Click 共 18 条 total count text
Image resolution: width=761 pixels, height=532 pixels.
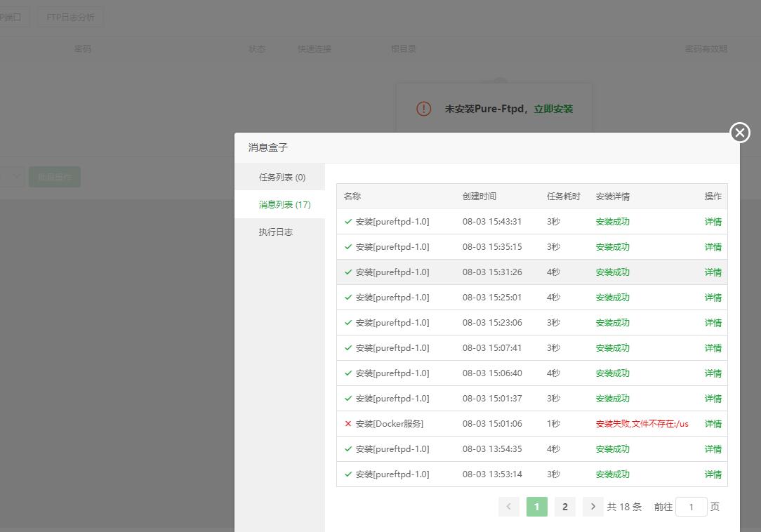click(x=624, y=507)
